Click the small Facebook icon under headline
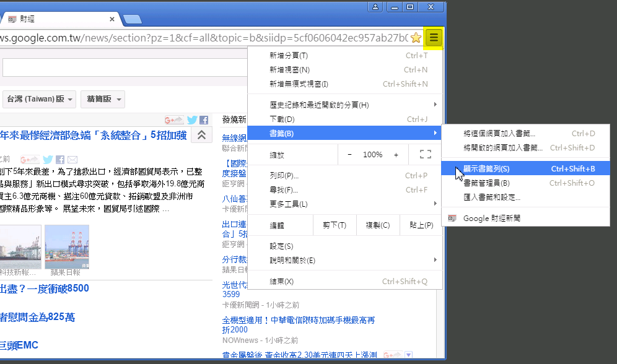The width and height of the screenshot is (617, 364). (x=60, y=160)
